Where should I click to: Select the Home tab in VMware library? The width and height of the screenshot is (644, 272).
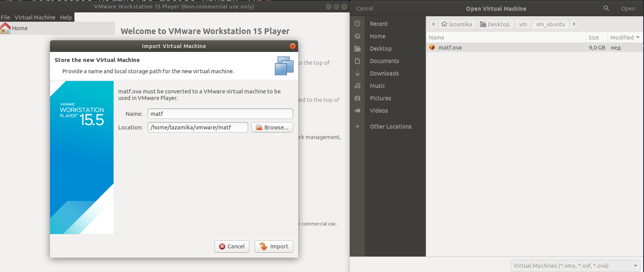tap(57, 28)
